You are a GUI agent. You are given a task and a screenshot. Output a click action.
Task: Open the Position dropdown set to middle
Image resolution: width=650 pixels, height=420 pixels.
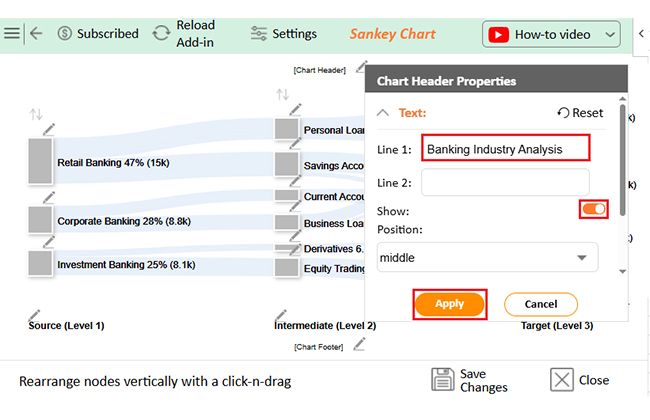click(487, 257)
